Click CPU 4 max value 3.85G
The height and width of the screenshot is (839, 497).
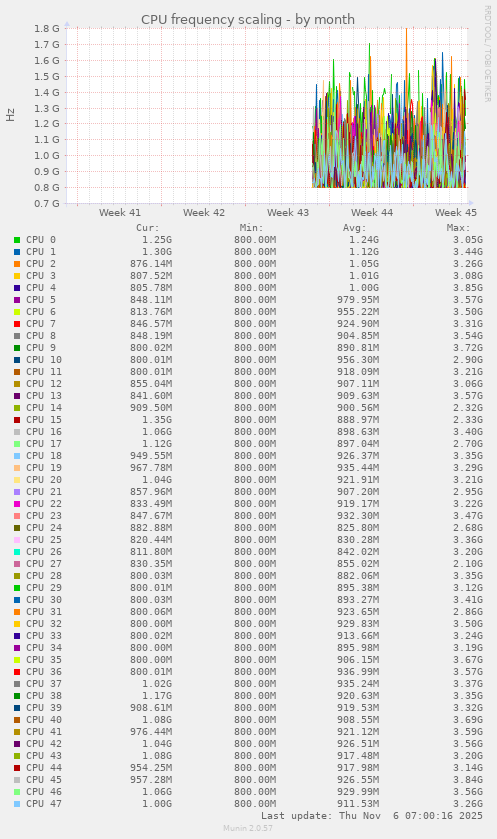[468, 288]
